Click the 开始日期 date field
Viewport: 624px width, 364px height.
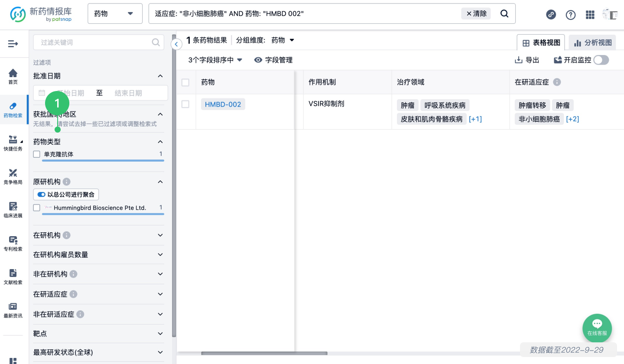coord(71,93)
